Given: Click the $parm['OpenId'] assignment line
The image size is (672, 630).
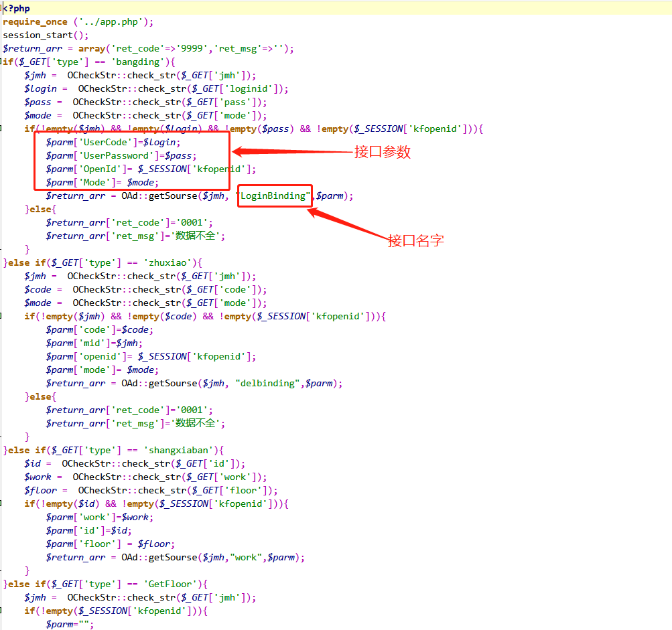Looking at the screenshot, I should pos(151,169).
